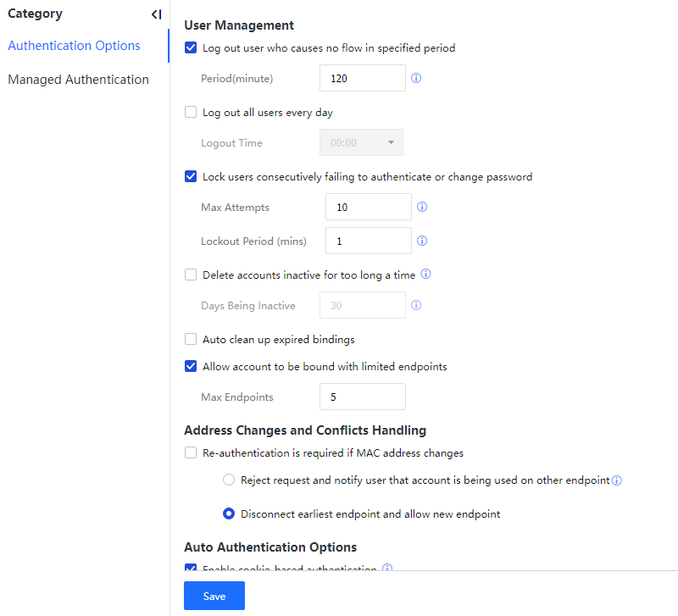Image resolution: width=678 pixels, height=616 pixels.
Task: Click info icon next to Period(minute) field
Action: [416, 79]
